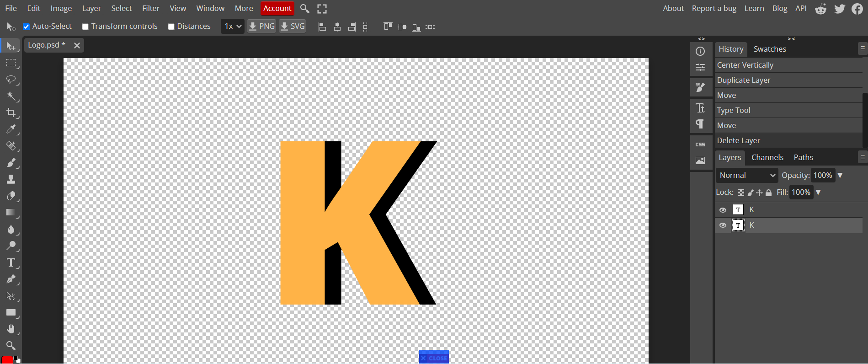The image size is (868, 364).
Task: Open Photopea's Twitter page icon
Action: point(840,9)
